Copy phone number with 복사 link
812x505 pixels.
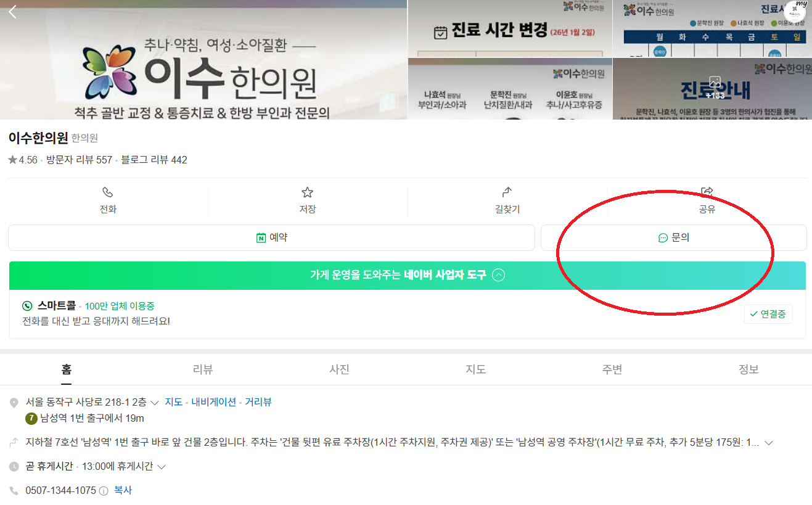[123, 491]
